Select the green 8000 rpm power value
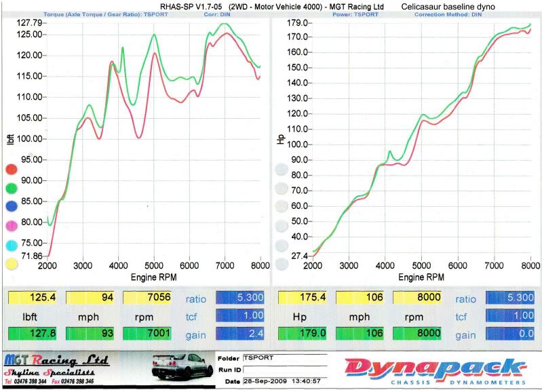 (x=417, y=333)
